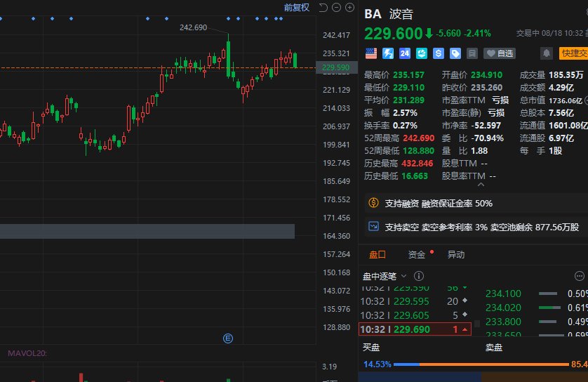588x382 pixels.
Task: Click the 量比 value 1.88
Action: point(479,151)
